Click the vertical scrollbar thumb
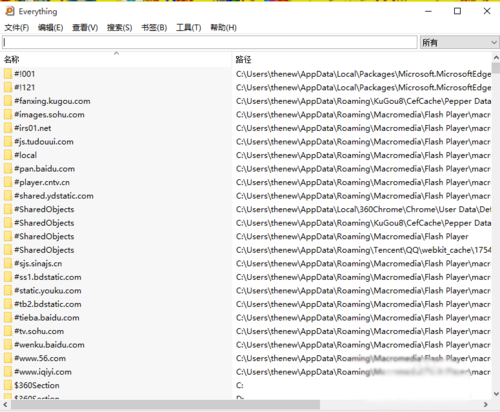Screen dimensions: 500x412 tap(496, 68)
